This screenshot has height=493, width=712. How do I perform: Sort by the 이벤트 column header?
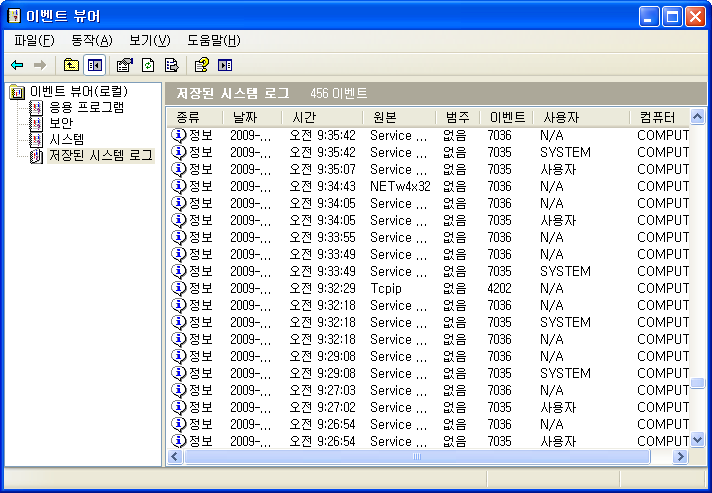coord(506,118)
